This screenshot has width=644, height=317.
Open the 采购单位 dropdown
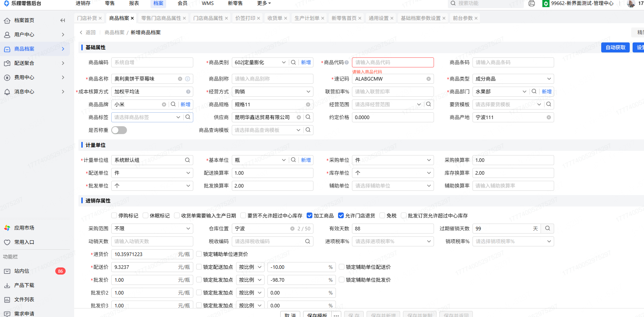click(393, 160)
